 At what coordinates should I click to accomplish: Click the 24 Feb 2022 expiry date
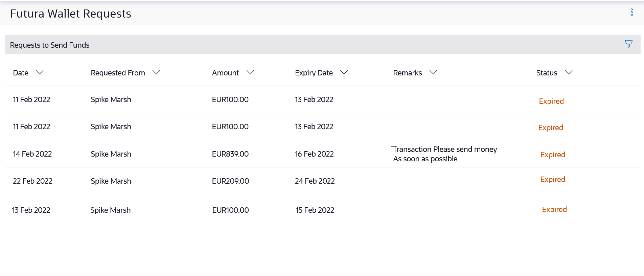click(315, 181)
